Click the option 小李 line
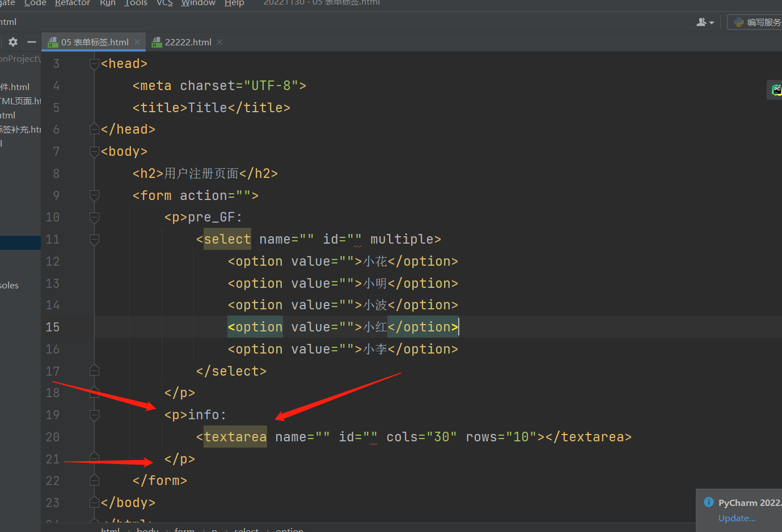 click(343, 349)
